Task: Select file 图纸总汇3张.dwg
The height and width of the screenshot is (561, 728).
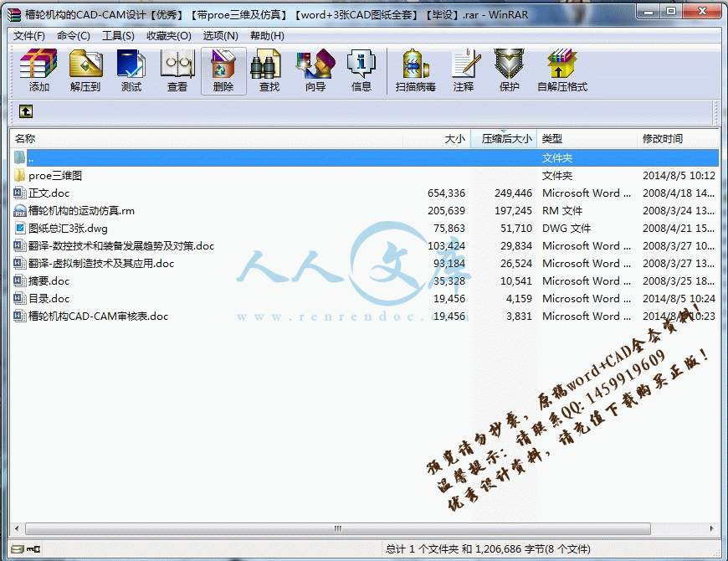Action: click(x=68, y=229)
